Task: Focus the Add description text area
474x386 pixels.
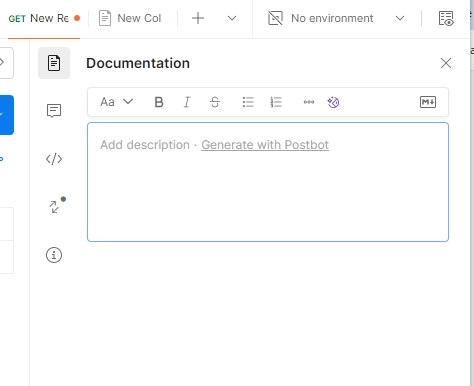Action: [x=268, y=182]
